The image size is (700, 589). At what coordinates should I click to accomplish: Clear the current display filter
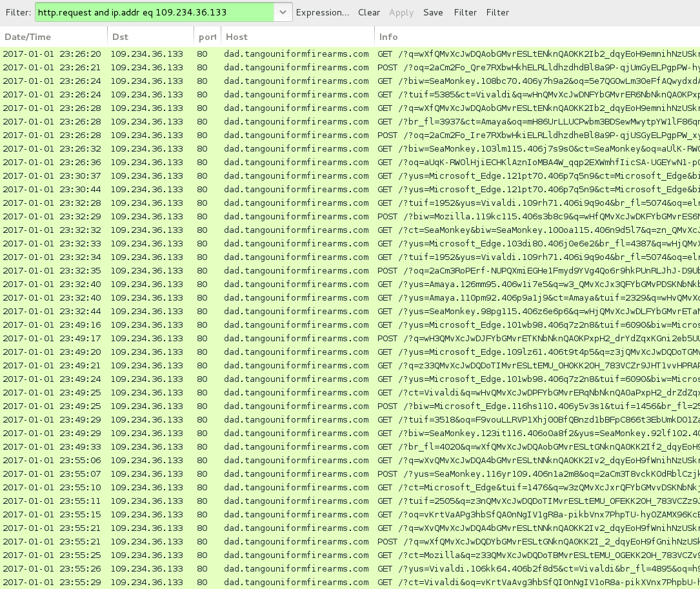(369, 12)
